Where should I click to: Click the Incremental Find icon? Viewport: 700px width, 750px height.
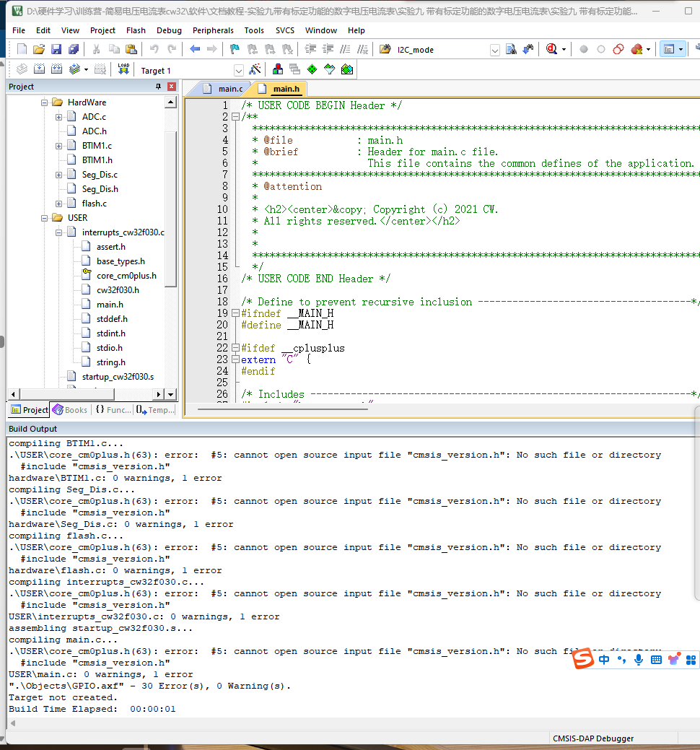point(528,49)
